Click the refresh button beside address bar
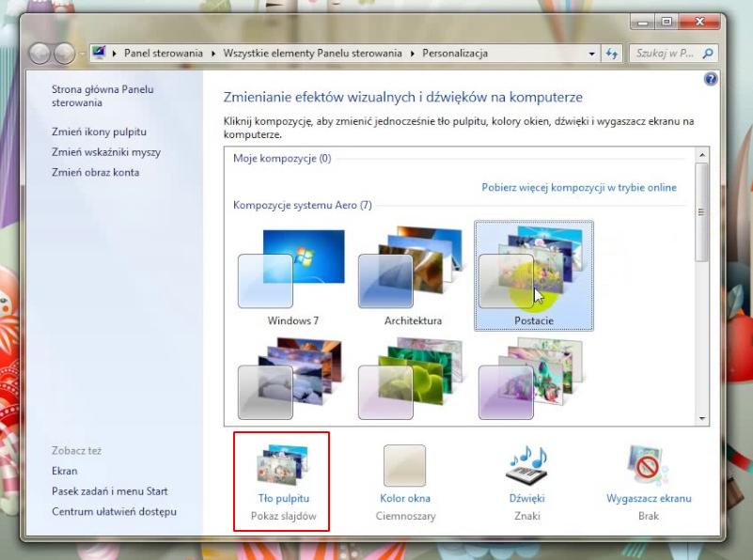Screen dimensions: 753x560 612,54
